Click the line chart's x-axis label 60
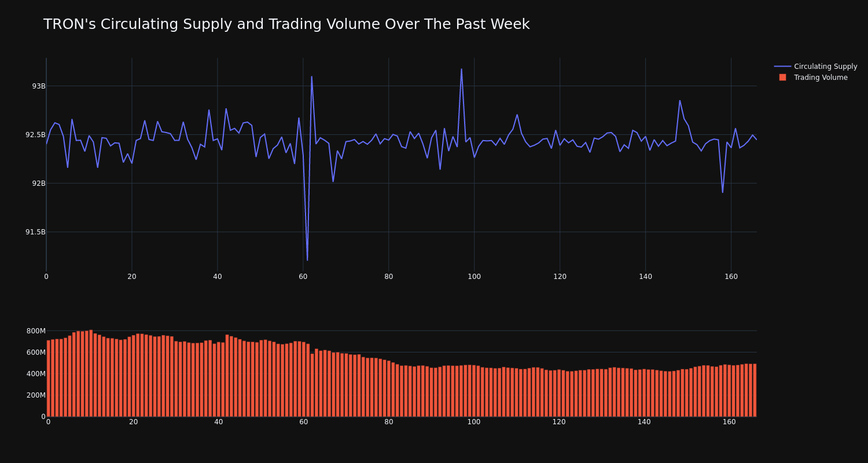The height and width of the screenshot is (463, 868). click(303, 277)
